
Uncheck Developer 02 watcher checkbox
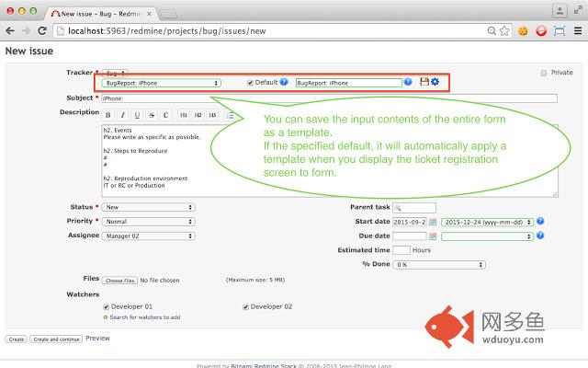(x=245, y=307)
